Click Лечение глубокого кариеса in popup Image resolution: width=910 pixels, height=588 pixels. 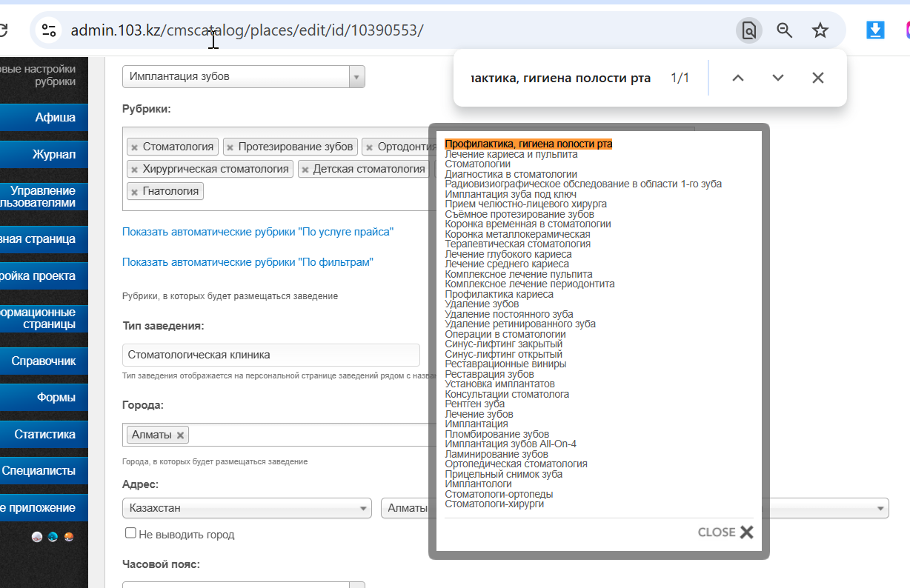508,254
